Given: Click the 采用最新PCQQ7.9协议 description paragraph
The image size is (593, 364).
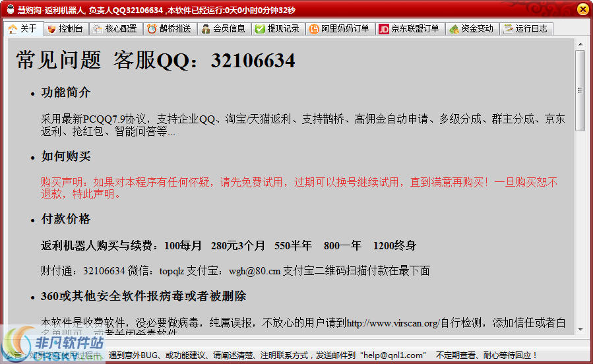Looking at the screenshot, I should click(303, 125).
